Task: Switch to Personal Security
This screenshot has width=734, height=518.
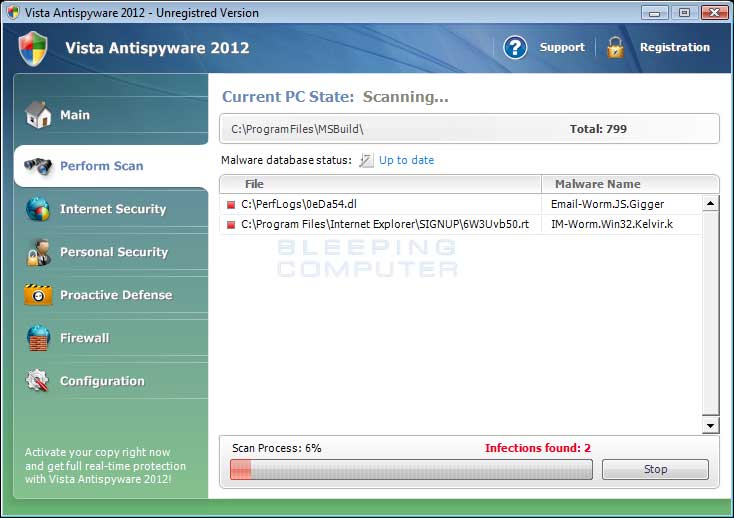Action: (111, 252)
